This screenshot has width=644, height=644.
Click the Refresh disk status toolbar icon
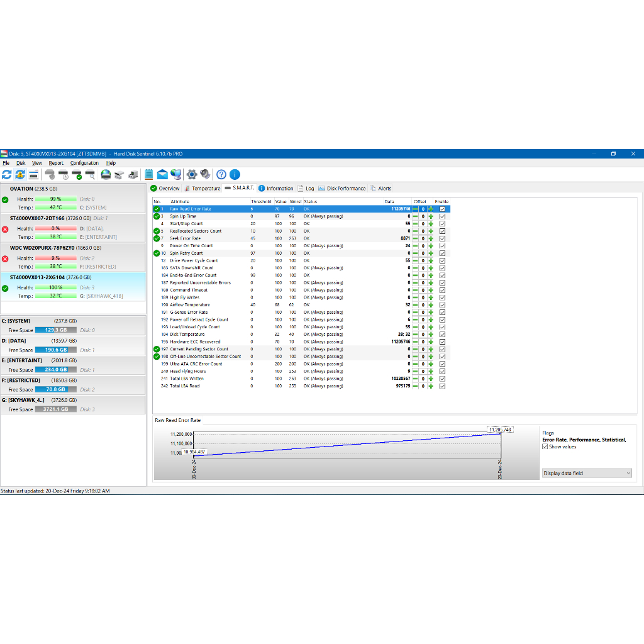tap(6, 175)
